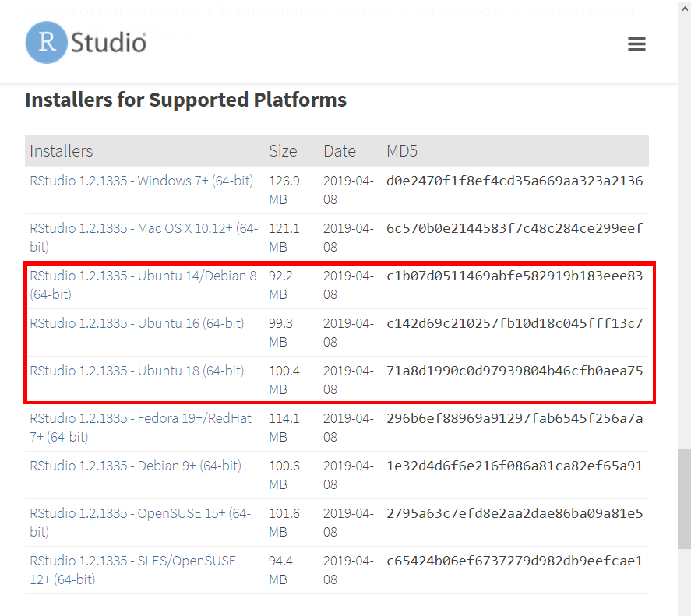Click the Installers for Supported Platforms heading

(185, 100)
